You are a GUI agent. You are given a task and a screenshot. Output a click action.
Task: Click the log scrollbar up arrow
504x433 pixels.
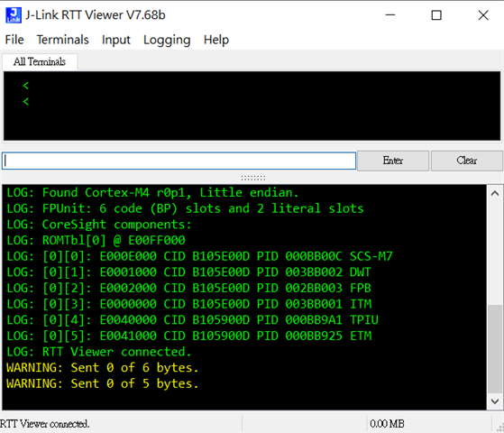coord(495,193)
